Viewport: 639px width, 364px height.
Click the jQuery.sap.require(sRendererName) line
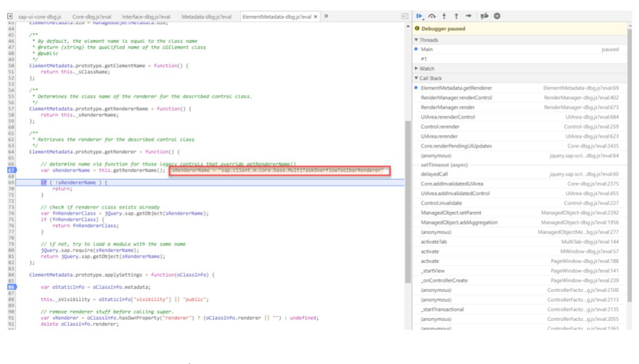[90, 250]
